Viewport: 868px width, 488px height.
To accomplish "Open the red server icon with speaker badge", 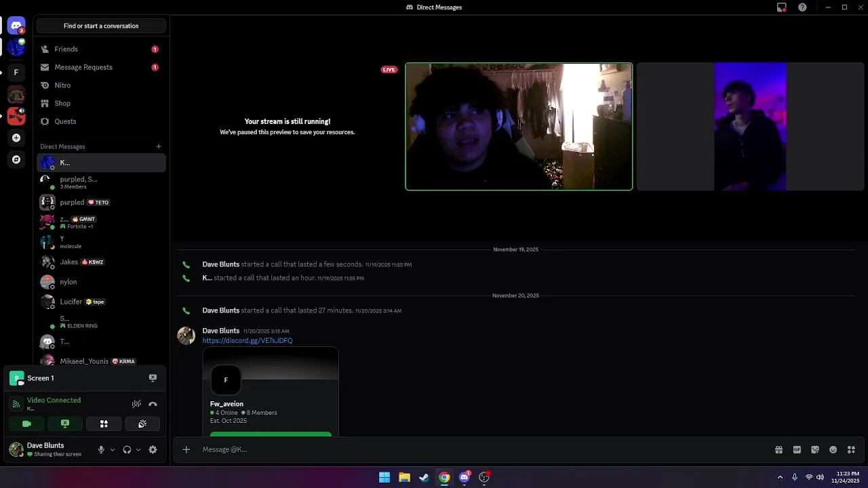I will (x=16, y=116).
